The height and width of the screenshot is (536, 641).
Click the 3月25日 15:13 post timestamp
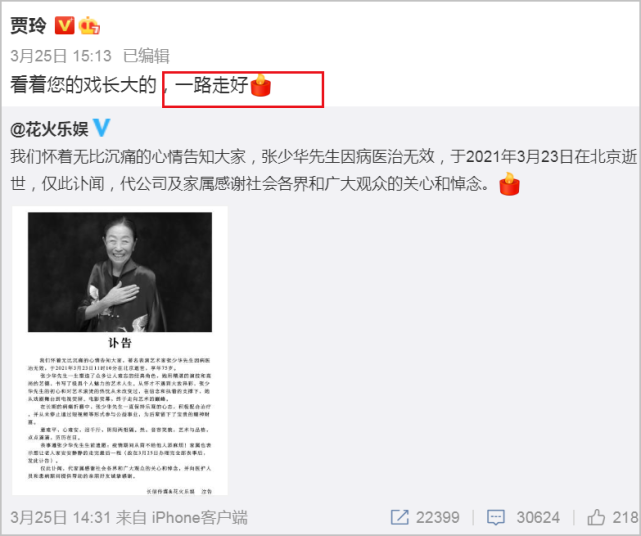(x=61, y=56)
